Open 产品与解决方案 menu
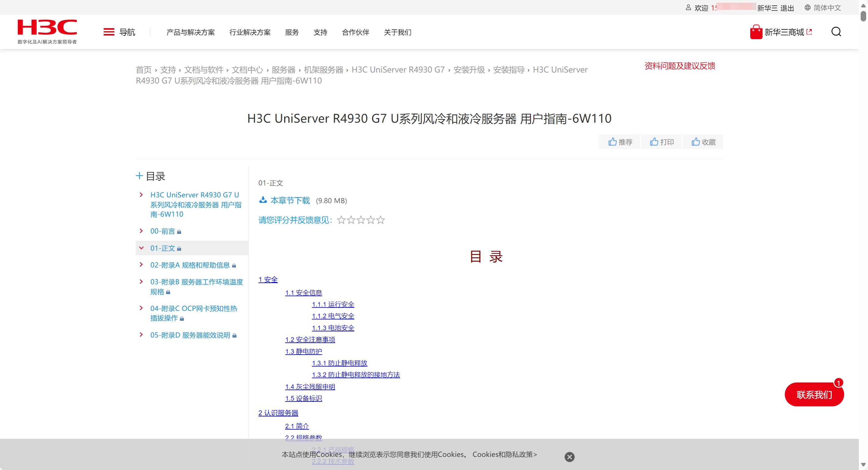868x470 pixels. pos(190,32)
